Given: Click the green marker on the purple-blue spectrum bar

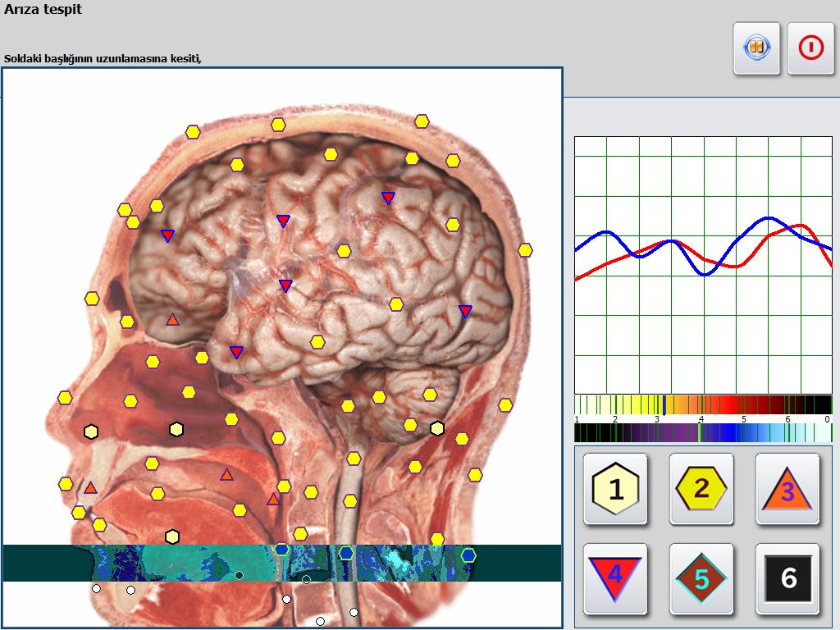Looking at the screenshot, I should coord(699,433).
